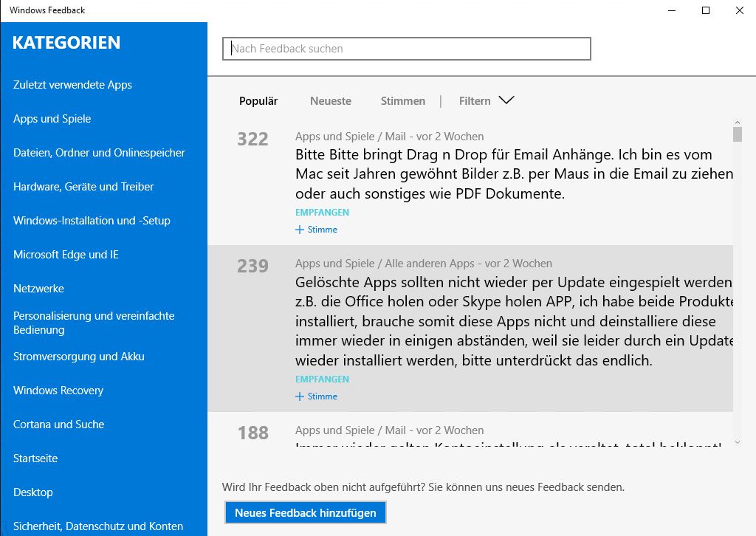Open the Filtern menu label
The width and height of the screenshot is (756, 536).
point(475,101)
